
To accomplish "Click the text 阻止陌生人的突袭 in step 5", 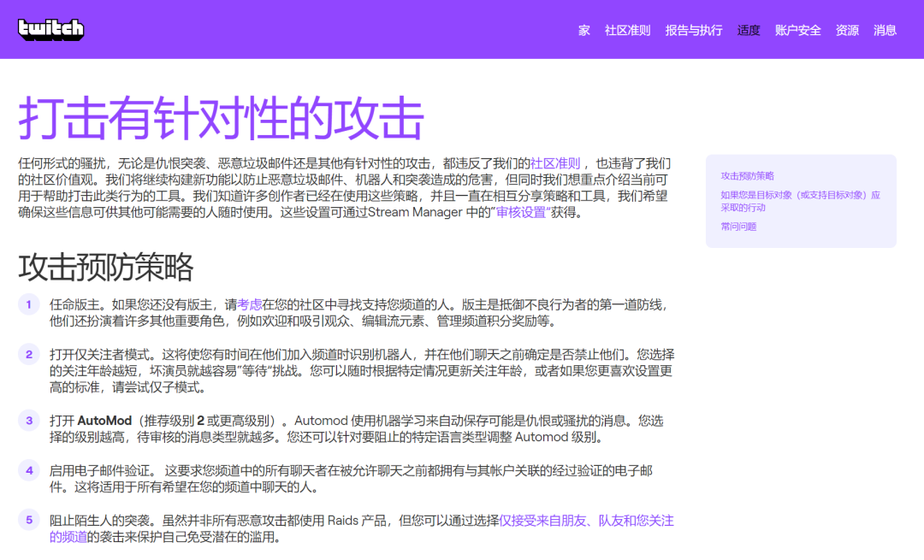I will click(99, 521).
